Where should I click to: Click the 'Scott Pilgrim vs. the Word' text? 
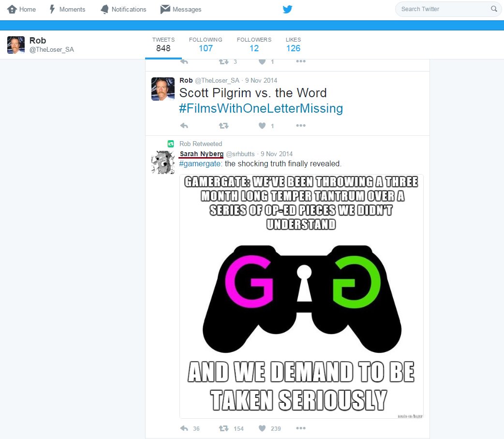click(253, 93)
